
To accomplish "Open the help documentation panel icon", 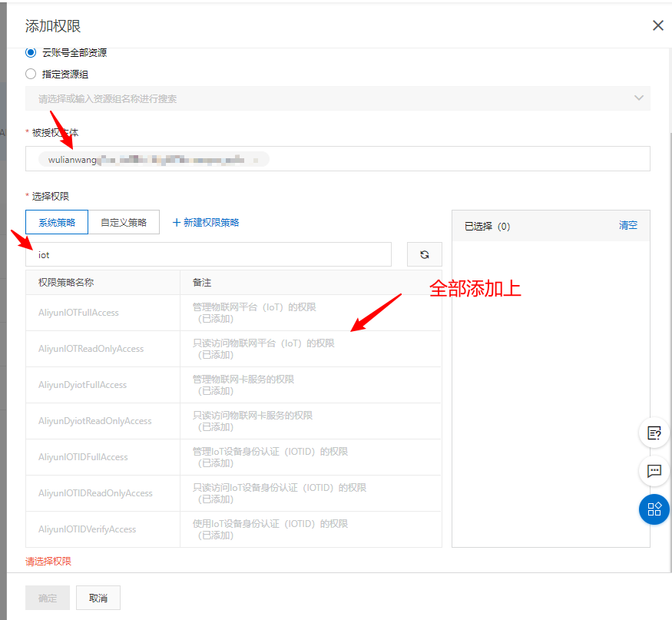I will (654, 433).
